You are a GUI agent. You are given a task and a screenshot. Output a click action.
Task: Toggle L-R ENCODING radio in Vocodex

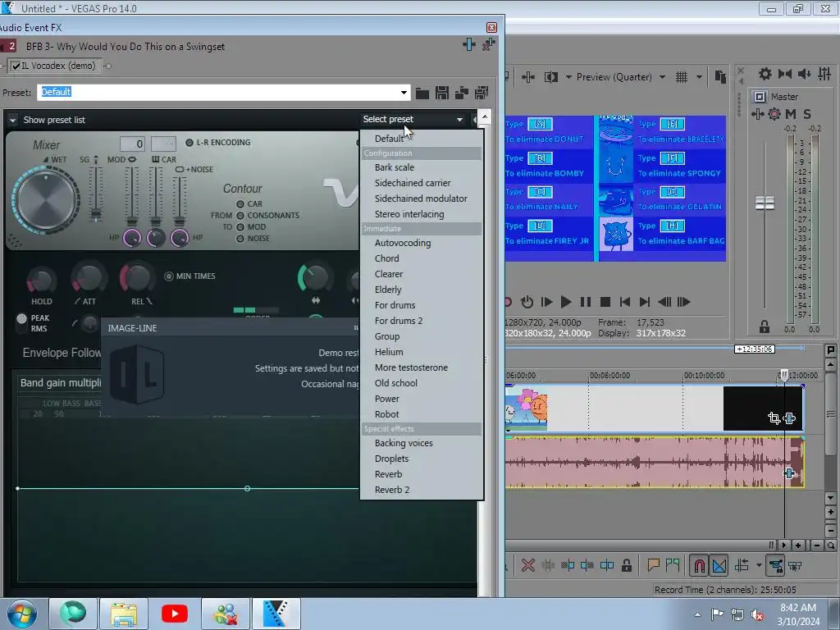pos(189,143)
